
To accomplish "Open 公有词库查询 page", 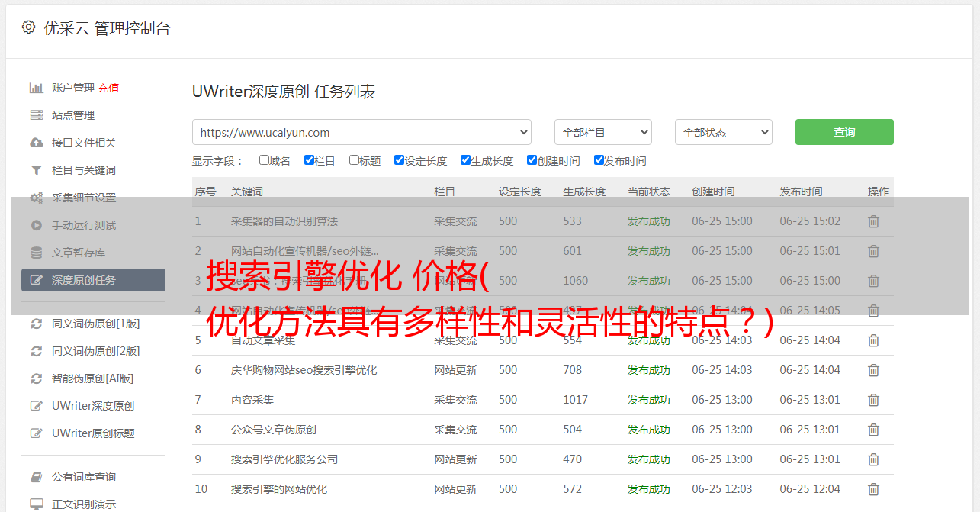I will point(84,477).
